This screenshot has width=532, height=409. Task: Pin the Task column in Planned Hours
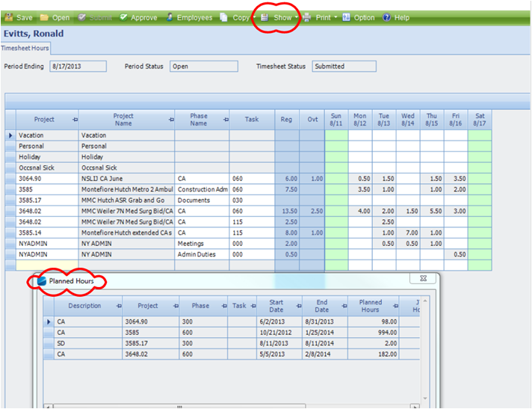pyautogui.click(x=253, y=306)
